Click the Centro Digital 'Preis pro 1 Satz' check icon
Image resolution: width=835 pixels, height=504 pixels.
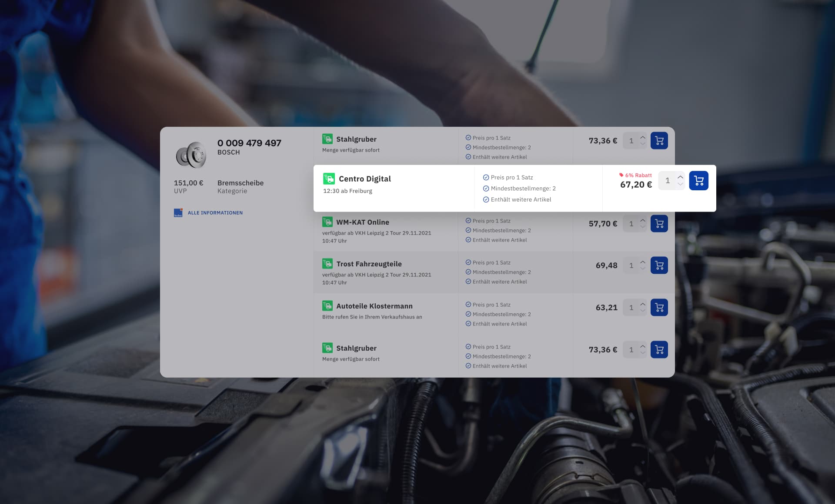tap(486, 177)
